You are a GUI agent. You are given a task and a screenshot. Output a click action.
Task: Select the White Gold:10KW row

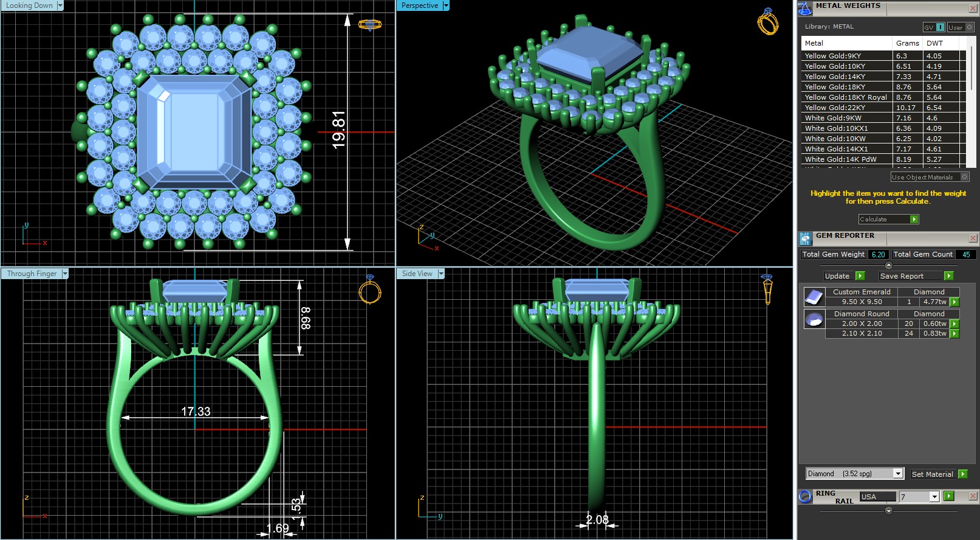884,139
